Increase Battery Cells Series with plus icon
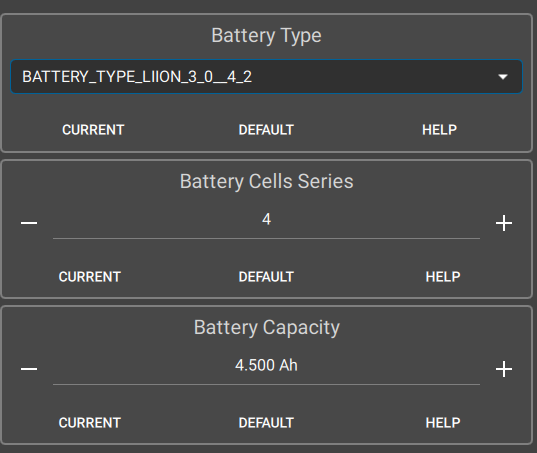The image size is (537, 453). click(x=504, y=223)
